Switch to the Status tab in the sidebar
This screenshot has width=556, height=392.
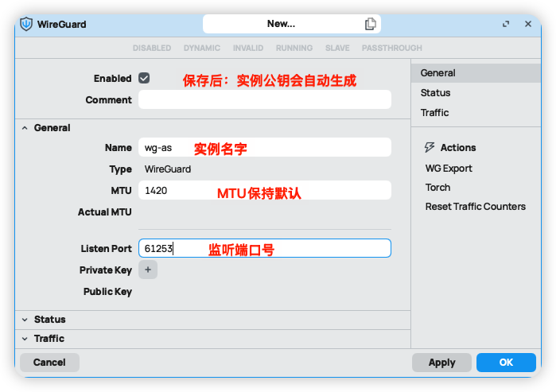(x=476, y=93)
